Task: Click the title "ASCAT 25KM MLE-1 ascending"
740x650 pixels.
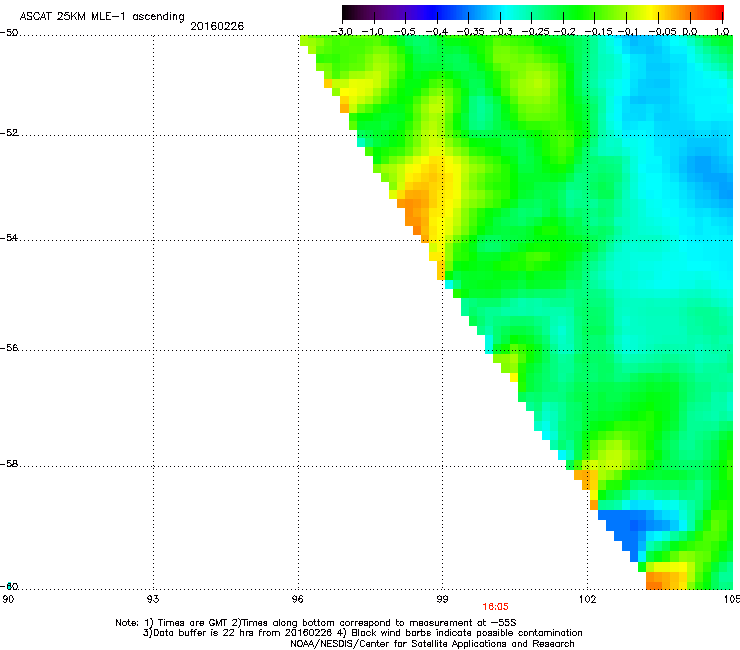Action: coord(102,17)
